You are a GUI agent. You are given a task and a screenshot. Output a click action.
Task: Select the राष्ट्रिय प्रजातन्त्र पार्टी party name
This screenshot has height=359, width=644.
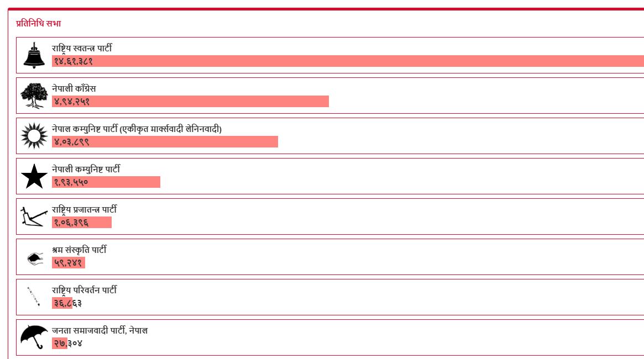[84, 210]
